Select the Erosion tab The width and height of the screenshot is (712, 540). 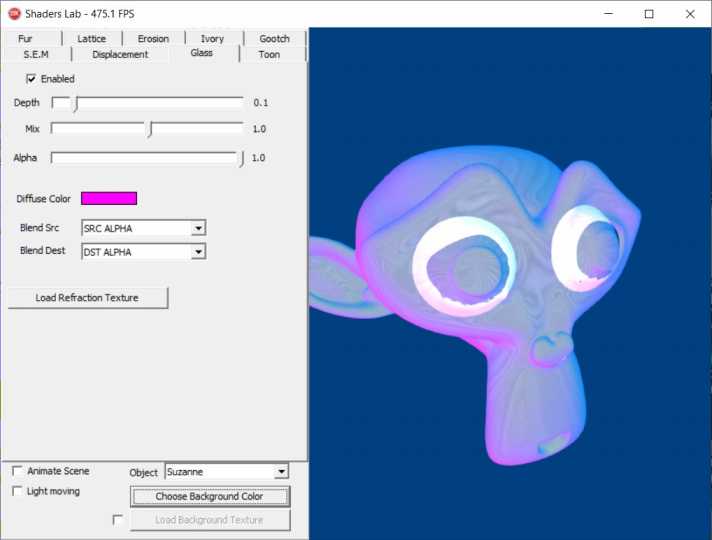pos(153,39)
